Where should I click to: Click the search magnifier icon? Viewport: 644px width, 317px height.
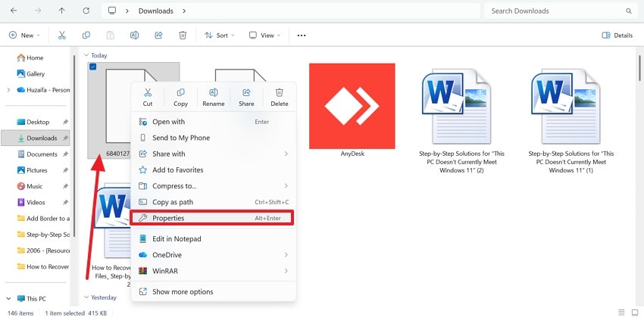coord(628,11)
